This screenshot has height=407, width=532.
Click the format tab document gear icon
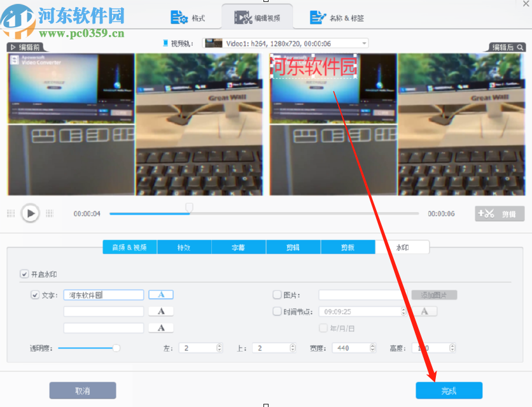(179, 17)
